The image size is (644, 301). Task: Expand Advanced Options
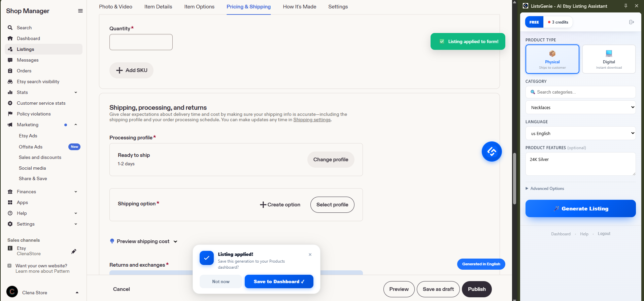(x=545, y=189)
